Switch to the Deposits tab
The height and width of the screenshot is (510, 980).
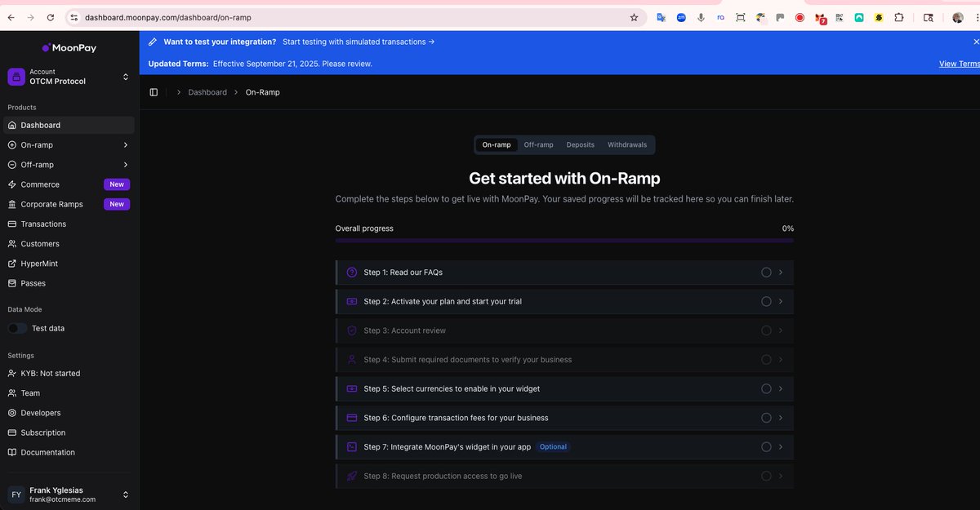coord(581,145)
